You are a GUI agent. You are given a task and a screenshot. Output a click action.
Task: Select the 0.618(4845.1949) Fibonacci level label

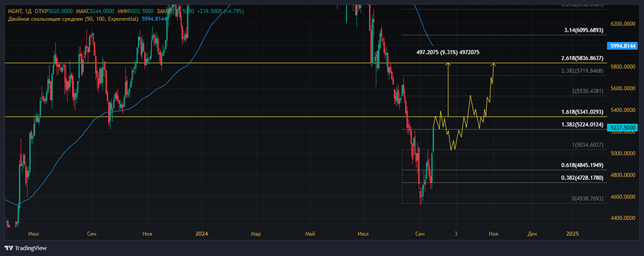click(x=582, y=166)
